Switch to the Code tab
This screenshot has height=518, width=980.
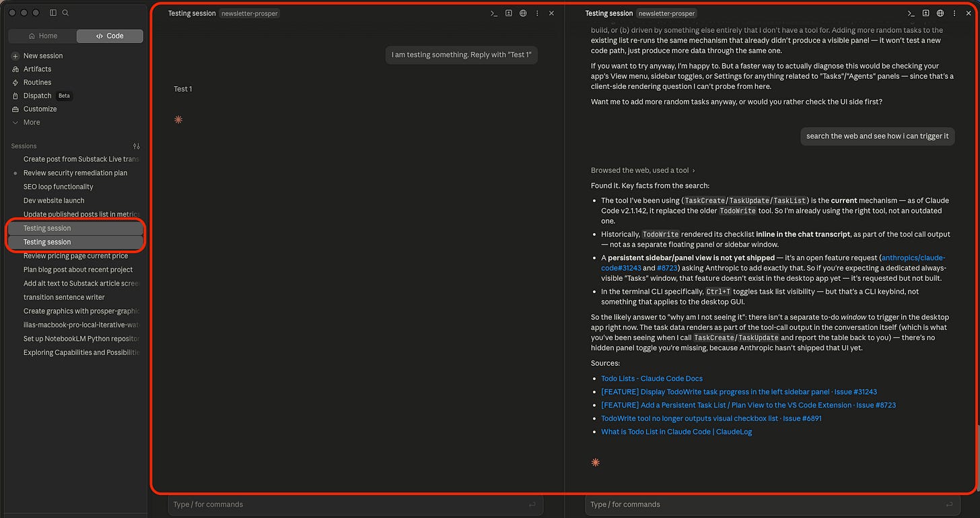coord(110,36)
